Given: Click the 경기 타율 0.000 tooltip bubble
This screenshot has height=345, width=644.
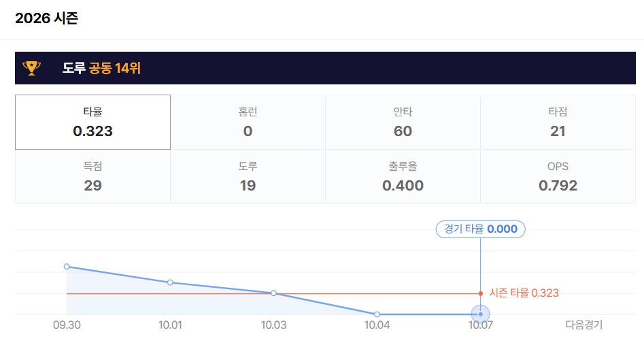Looking at the screenshot, I should [x=481, y=229].
